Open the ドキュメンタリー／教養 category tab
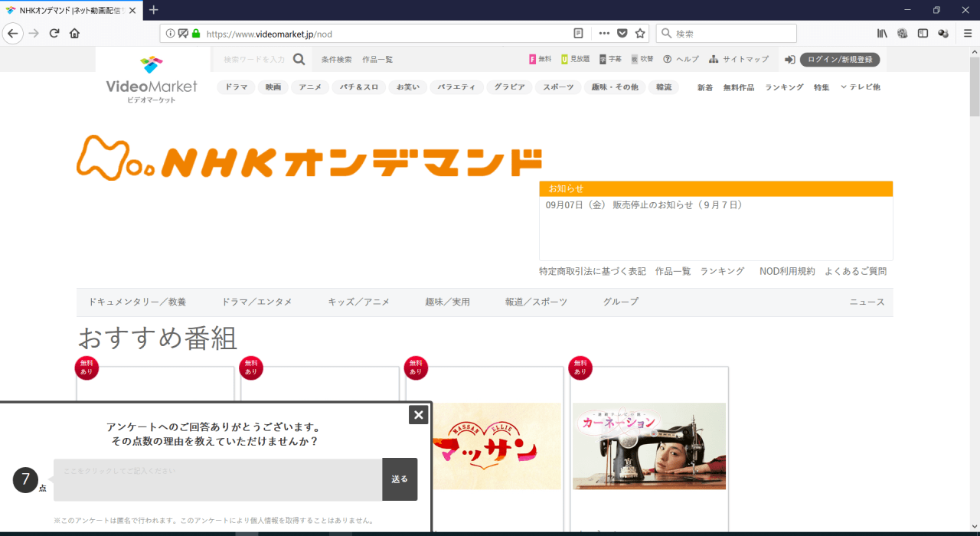This screenshot has width=980, height=536. click(x=137, y=302)
